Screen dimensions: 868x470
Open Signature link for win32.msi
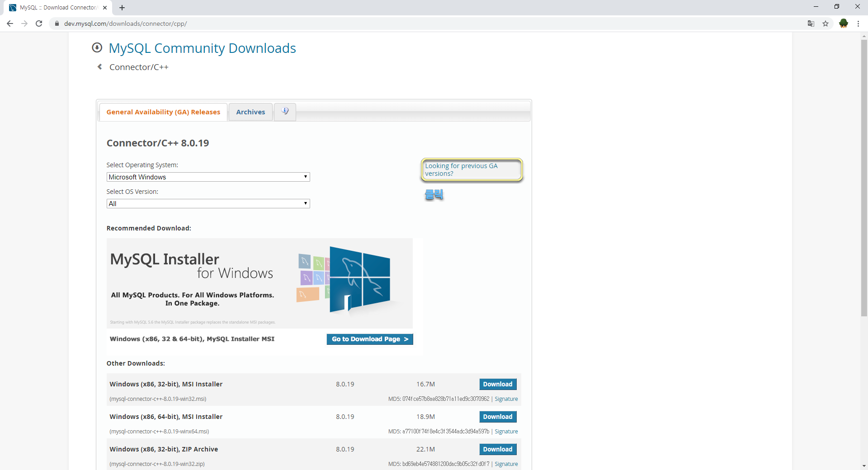506,399
